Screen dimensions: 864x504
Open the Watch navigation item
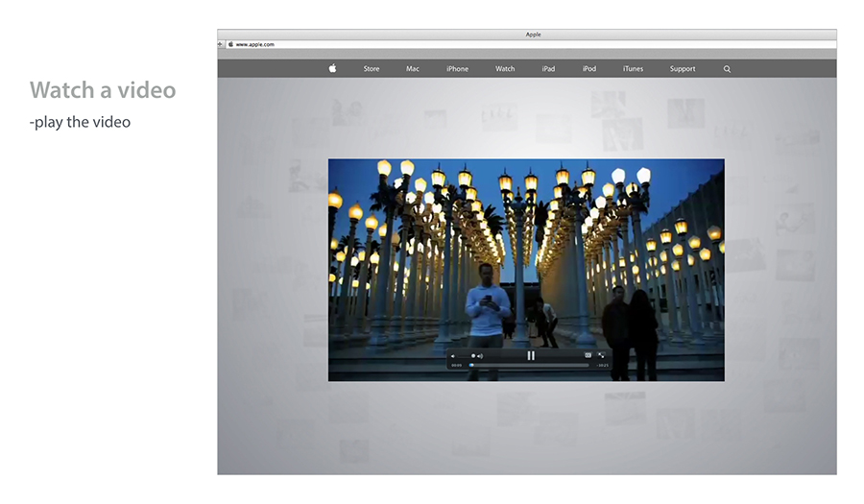505,69
